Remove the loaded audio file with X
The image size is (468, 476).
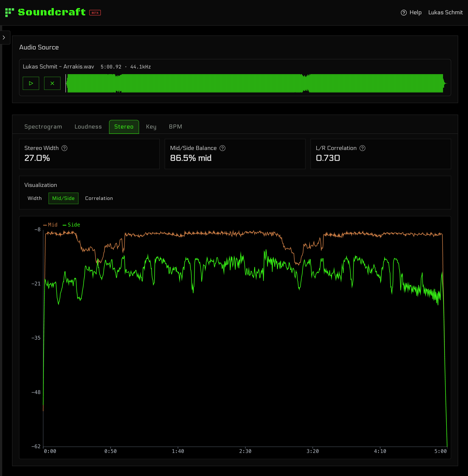tap(52, 83)
